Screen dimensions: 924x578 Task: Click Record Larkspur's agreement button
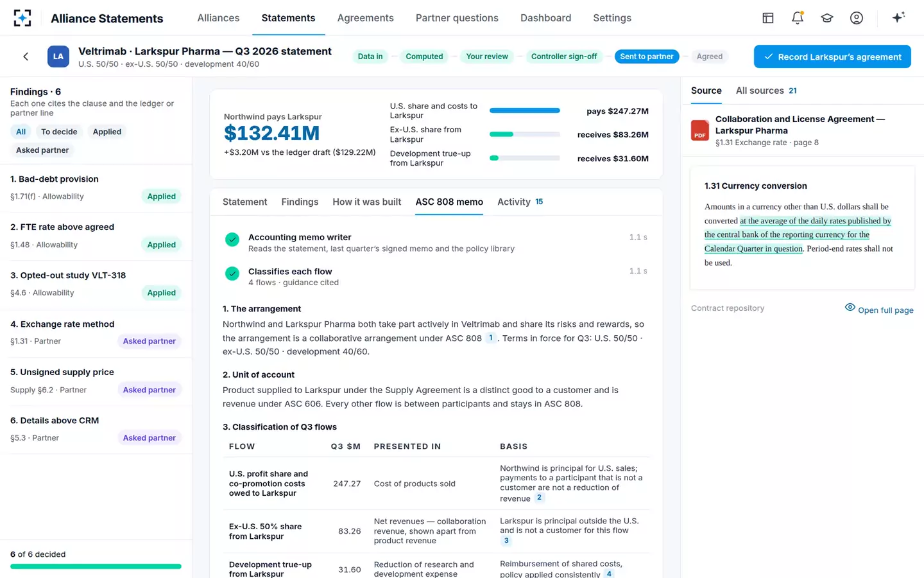tap(832, 57)
